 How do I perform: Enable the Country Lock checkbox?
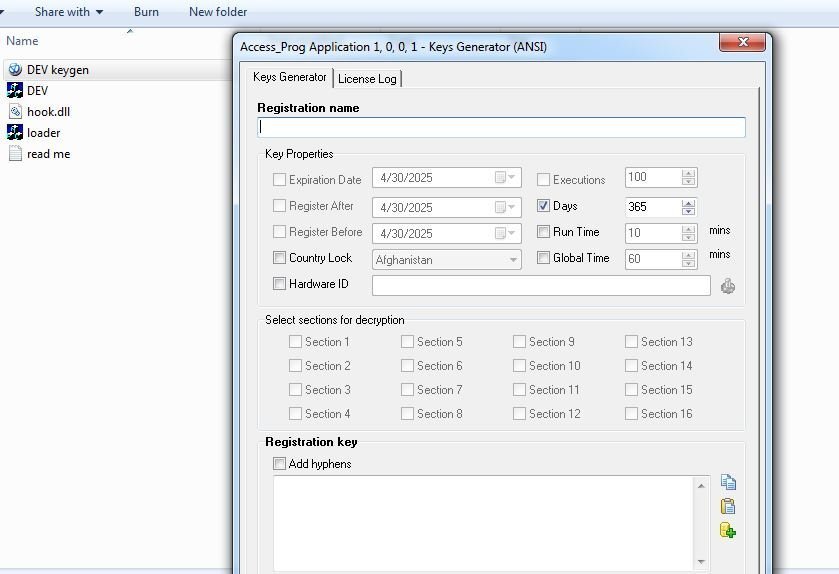(280, 258)
